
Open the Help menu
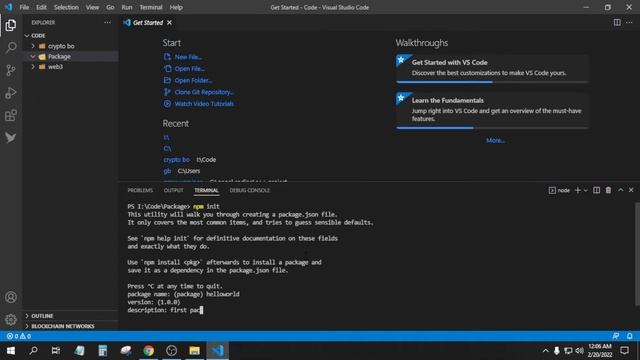click(176, 7)
